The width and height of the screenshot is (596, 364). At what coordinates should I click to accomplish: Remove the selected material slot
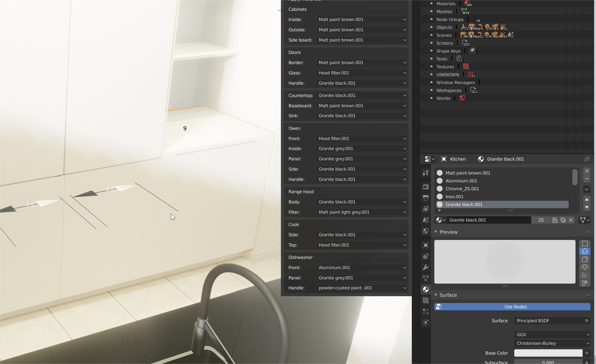[x=587, y=179]
